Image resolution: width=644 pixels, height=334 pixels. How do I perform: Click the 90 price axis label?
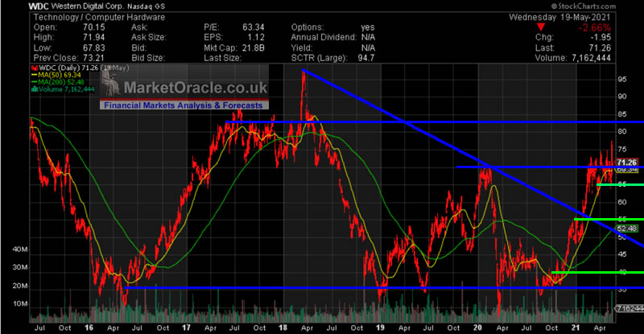[622, 97]
